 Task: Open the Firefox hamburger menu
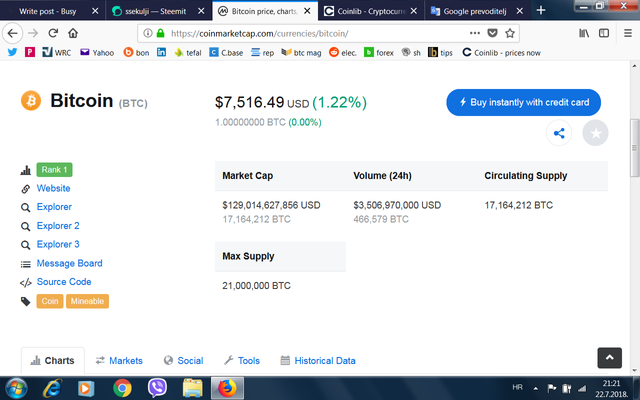click(x=628, y=33)
